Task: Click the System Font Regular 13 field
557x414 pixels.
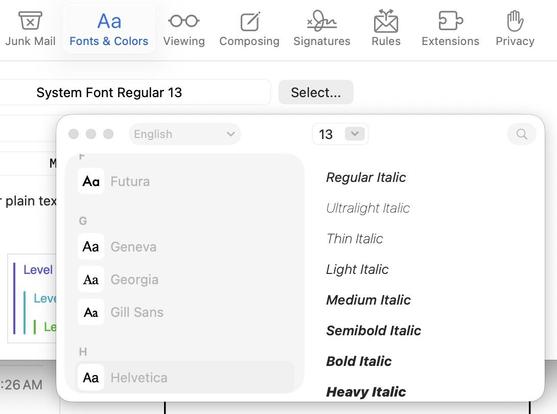Action: coord(135,92)
